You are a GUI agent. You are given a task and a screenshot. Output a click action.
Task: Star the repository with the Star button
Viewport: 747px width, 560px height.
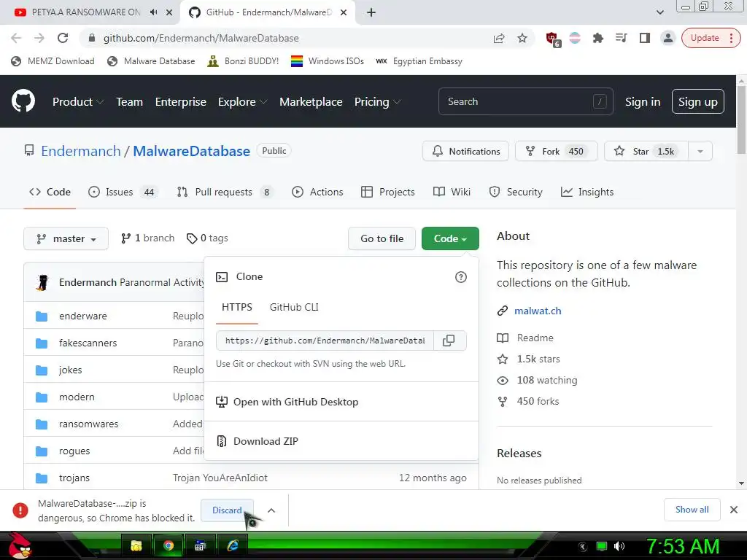tap(646, 152)
